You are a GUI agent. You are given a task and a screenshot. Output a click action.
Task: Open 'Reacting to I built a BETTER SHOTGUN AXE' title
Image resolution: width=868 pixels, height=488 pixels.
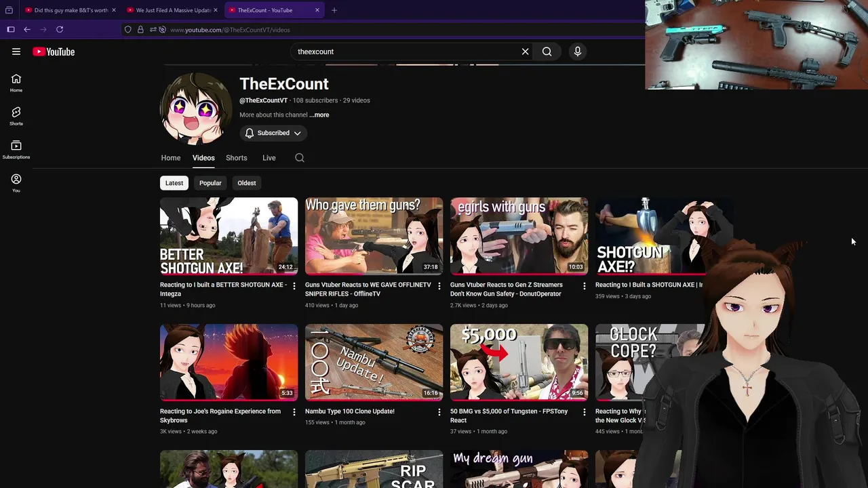pyautogui.click(x=223, y=289)
